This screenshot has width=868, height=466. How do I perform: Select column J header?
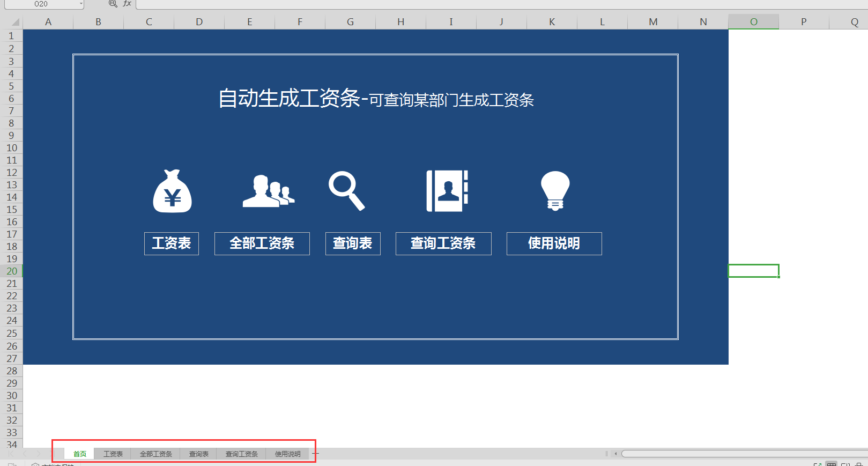pos(501,22)
